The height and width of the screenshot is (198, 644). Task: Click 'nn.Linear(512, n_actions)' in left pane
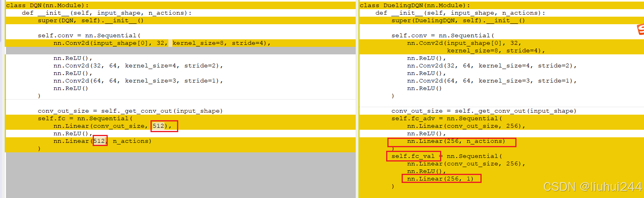(x=103, y=141)
